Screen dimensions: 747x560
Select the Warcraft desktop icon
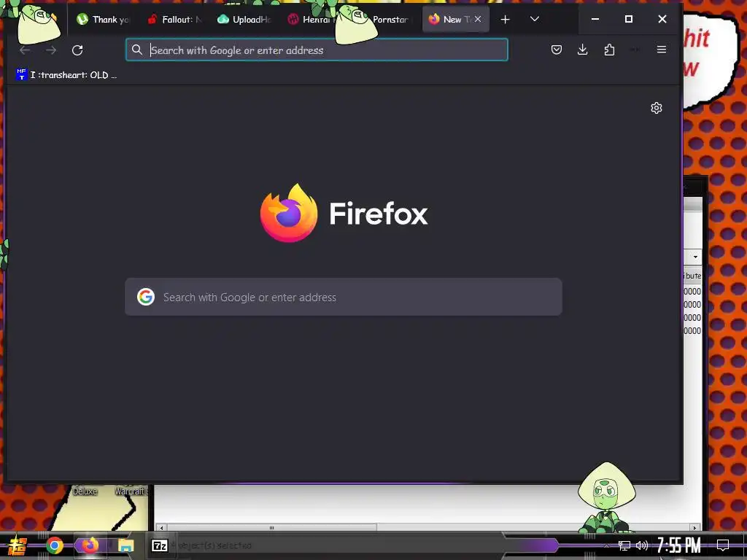[x=131, y=491]
